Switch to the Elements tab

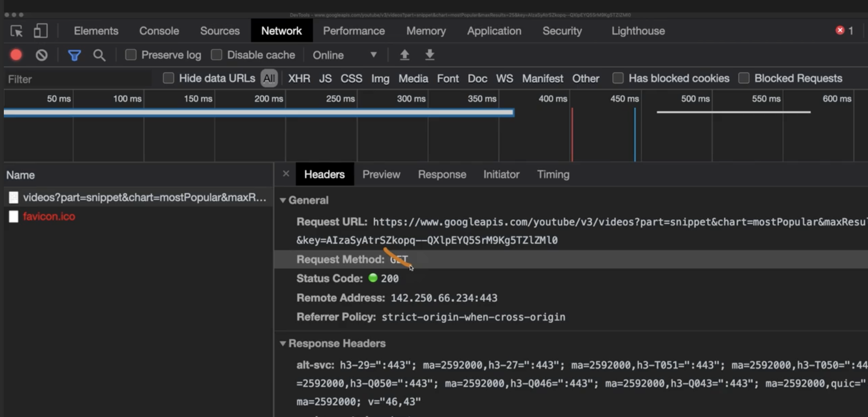96,31
